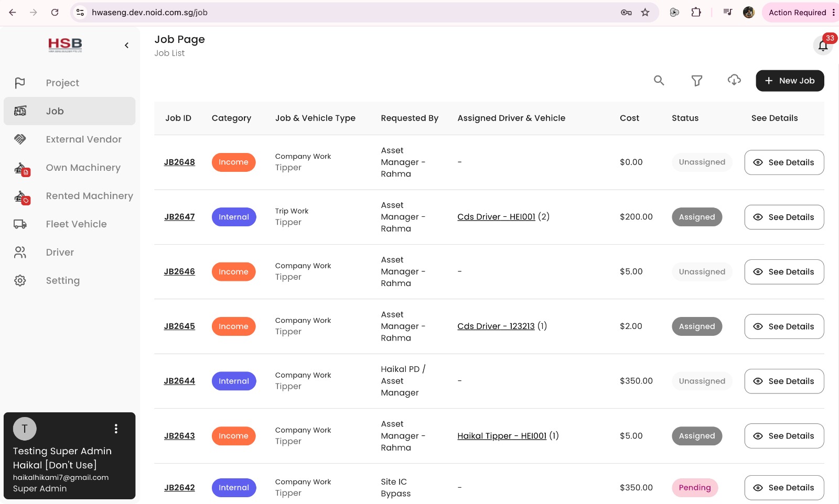
Task: Reload the page in the browser
Action: (55, 13)
